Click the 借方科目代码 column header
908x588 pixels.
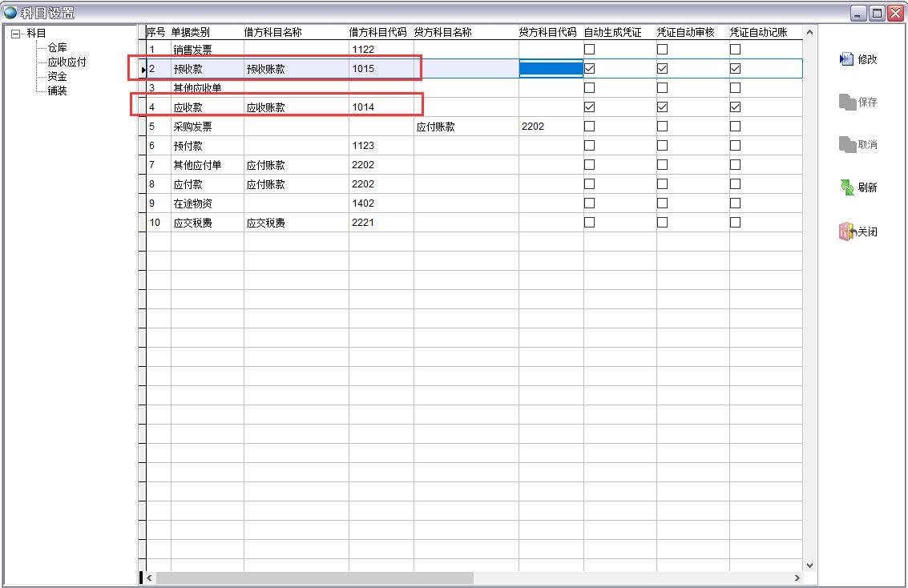378,33
